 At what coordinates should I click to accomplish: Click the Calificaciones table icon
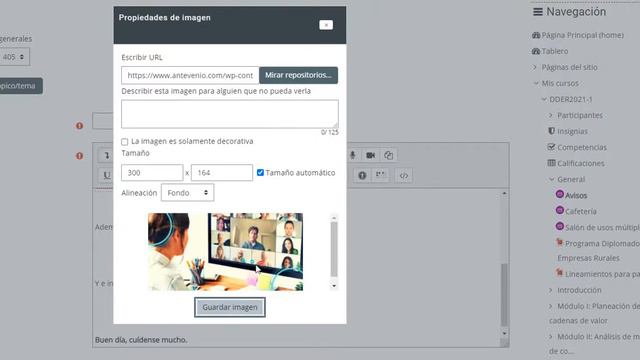[x=551, y=163]
